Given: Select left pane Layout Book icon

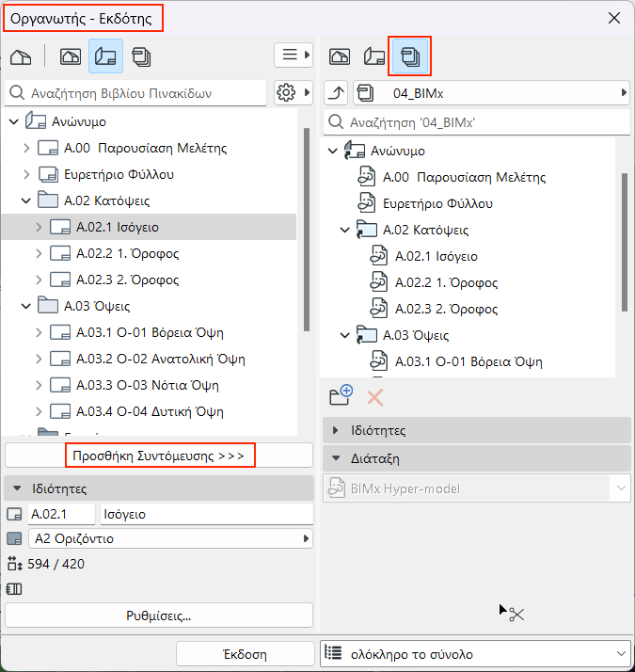Looking at the screenshot, I should point(105,56).
